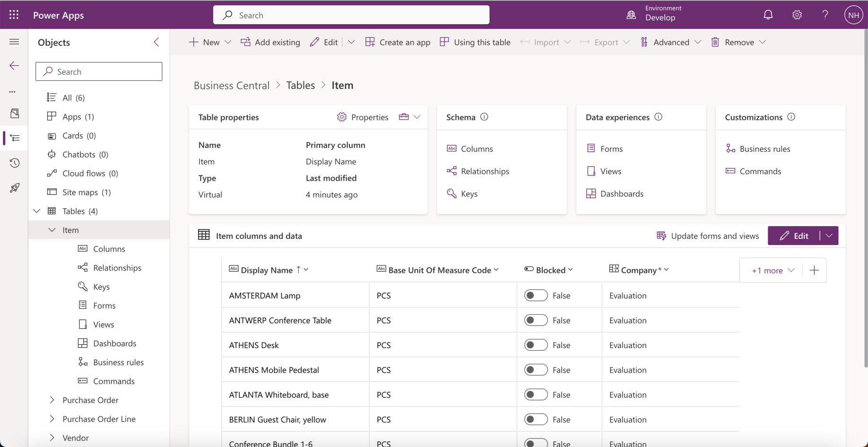The height and width of the screenshot is (447, 868).
Task: Expand the Purchase Order tree node
Action: tap(52, 400)
